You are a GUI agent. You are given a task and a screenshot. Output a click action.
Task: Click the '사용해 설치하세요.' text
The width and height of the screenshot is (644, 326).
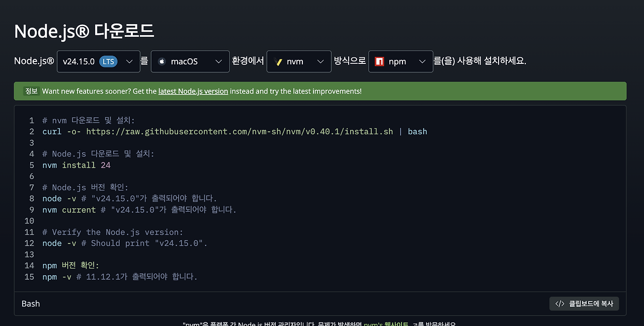491,61
